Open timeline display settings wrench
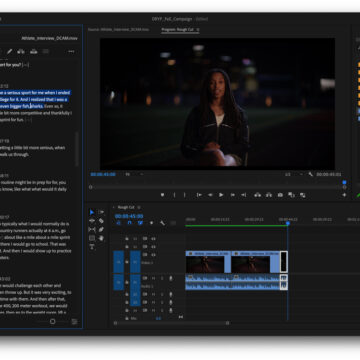This screenshot has height=360, width=360. [x=162, y=223]
